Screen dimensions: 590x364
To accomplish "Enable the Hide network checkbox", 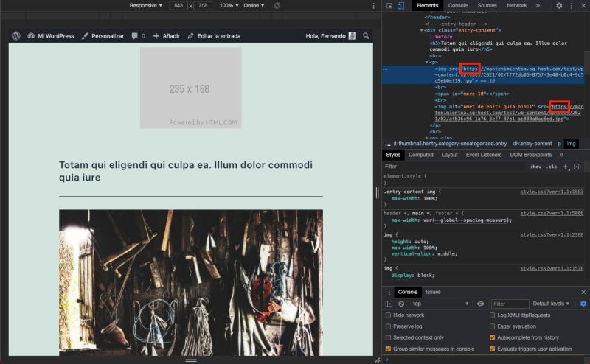I will 388,315.
